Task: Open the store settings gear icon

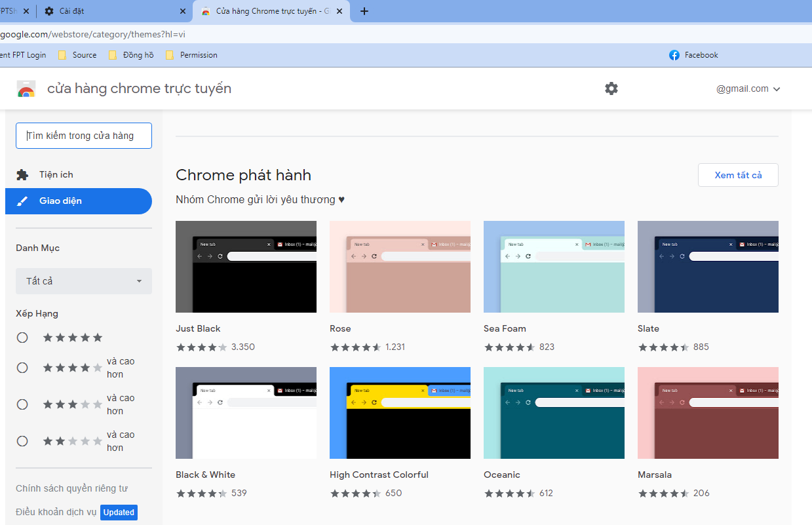Action: tap(611, 88)
